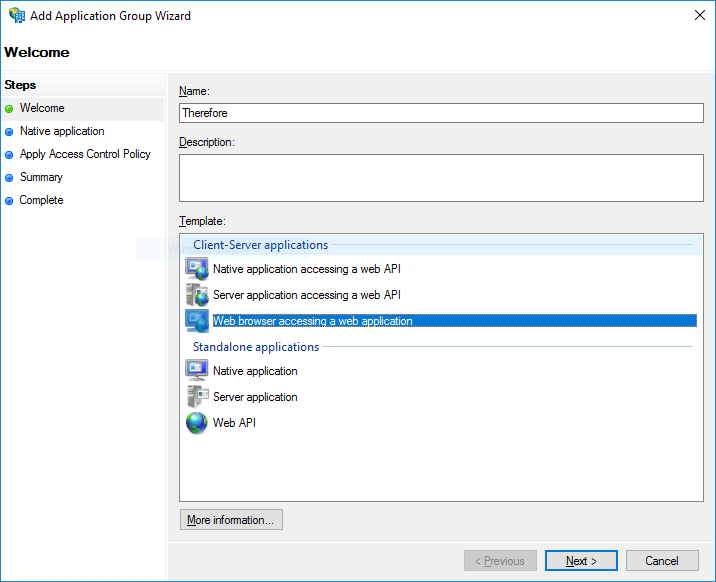Click the Web browser accessing web application icon
Viewport: 716px width, 582px height.
click(197, 321)
